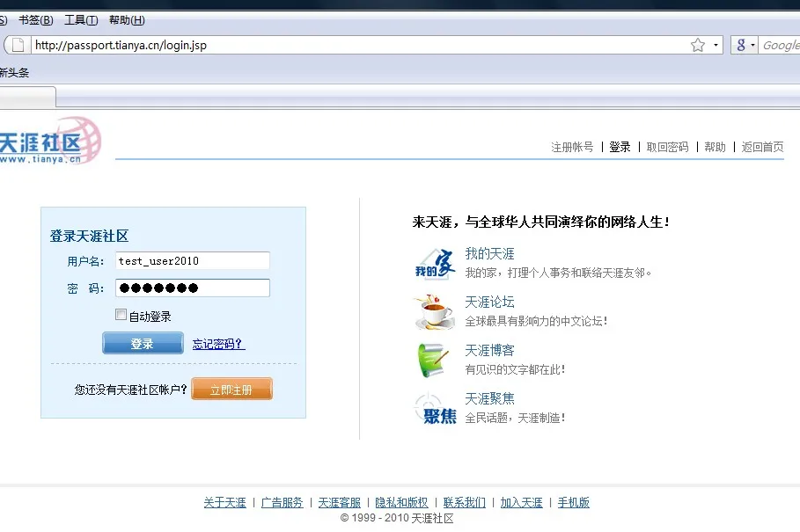
Task: Click the orange 立即注册 button
Action: tap(231, 390)
